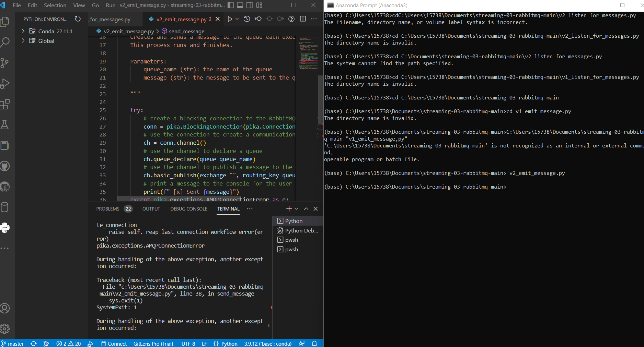644x347 pixels.
Task: Show more panel views ellipsis
Action: click(x=250, y=209)
